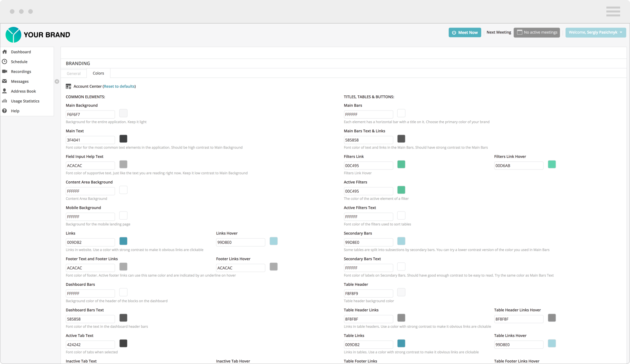Click the Account Center icon

[68, 86]
